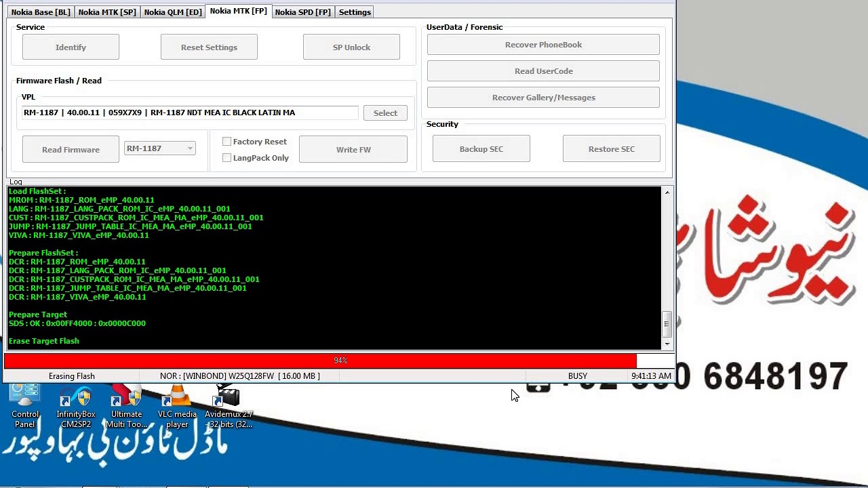Click the 'Prepare Target' log line
This screenshot has width=868, height=488.
point(38,315)
